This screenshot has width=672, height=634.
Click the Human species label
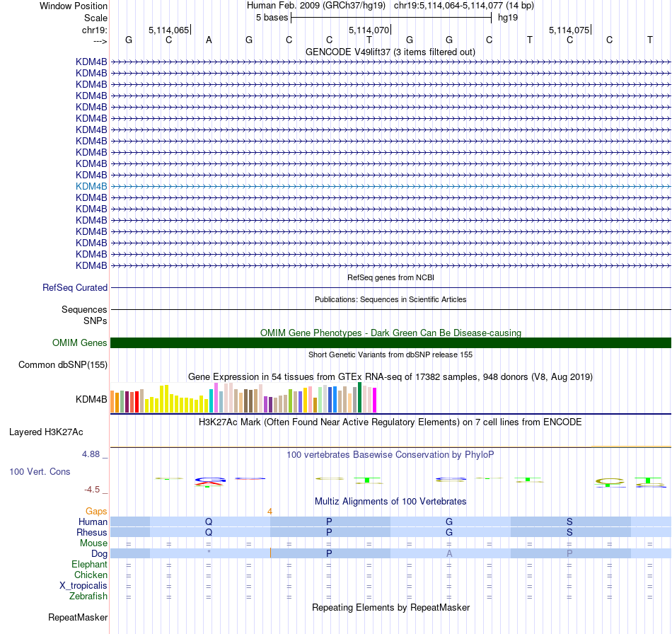93,521
